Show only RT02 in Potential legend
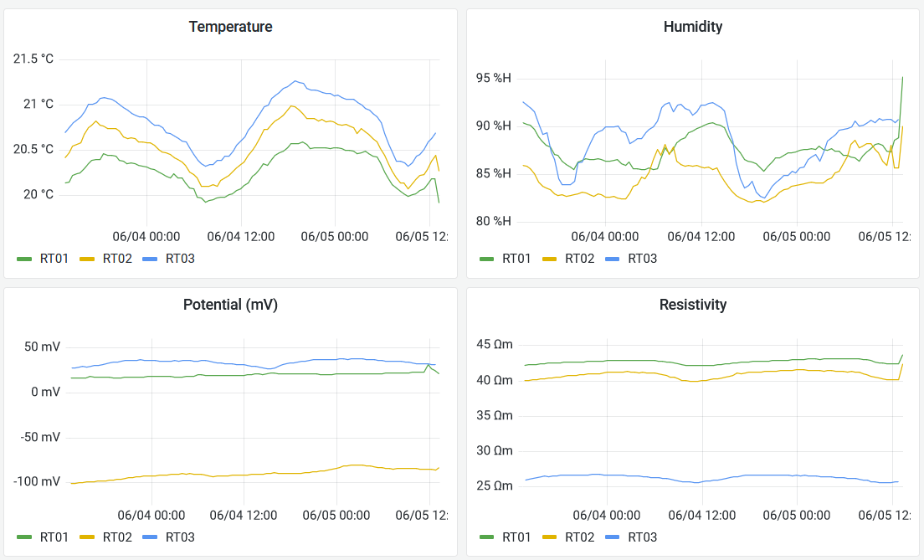This screenshot has height=560, width=924. pos(117,537)
